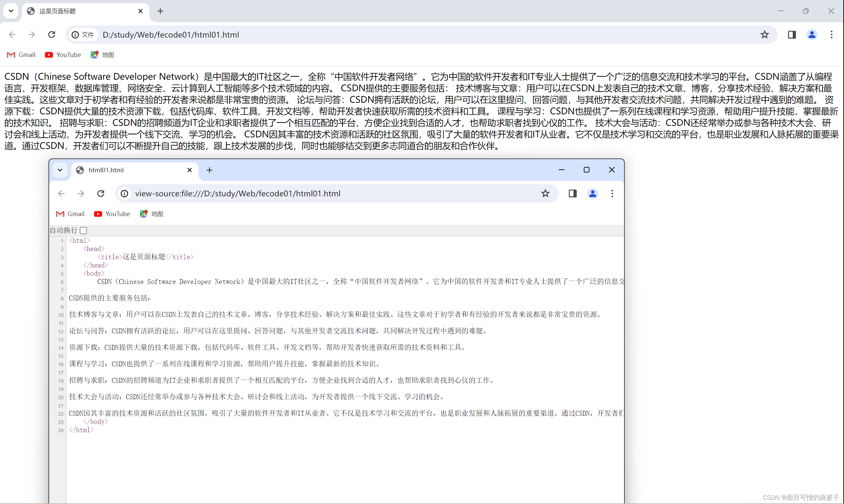Click the opening <head> tag line
The image size is (844, 504).
tap(94, 249)
